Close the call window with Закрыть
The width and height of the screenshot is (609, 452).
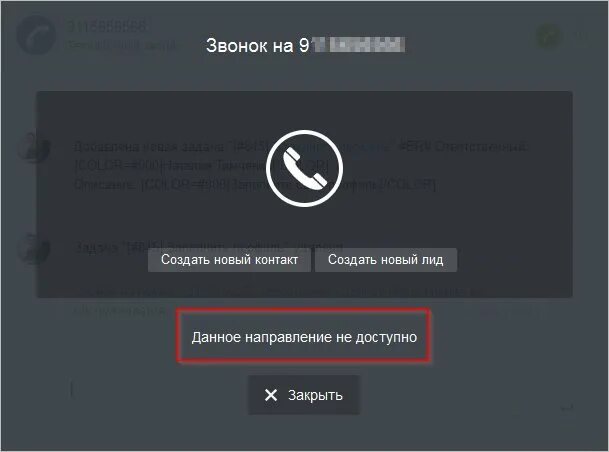(x=304, y=395)
